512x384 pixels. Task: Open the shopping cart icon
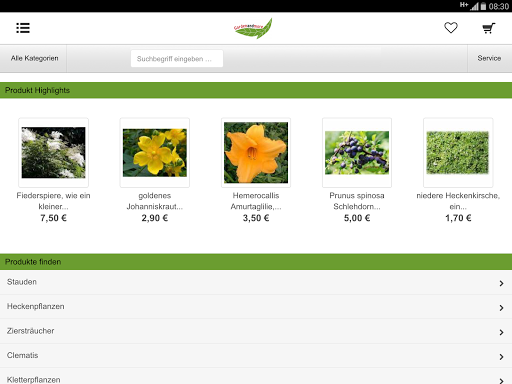[x=489, y=28]
